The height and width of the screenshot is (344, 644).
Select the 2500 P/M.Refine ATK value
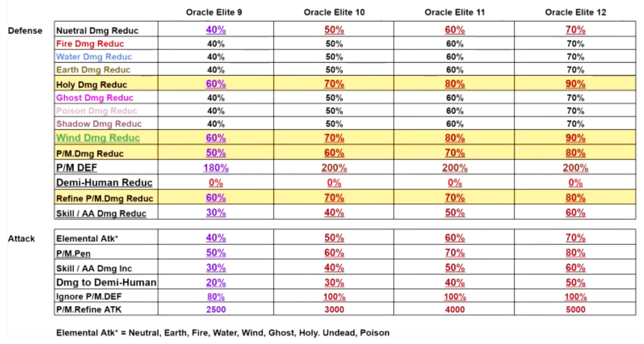[x=216, y=309]
